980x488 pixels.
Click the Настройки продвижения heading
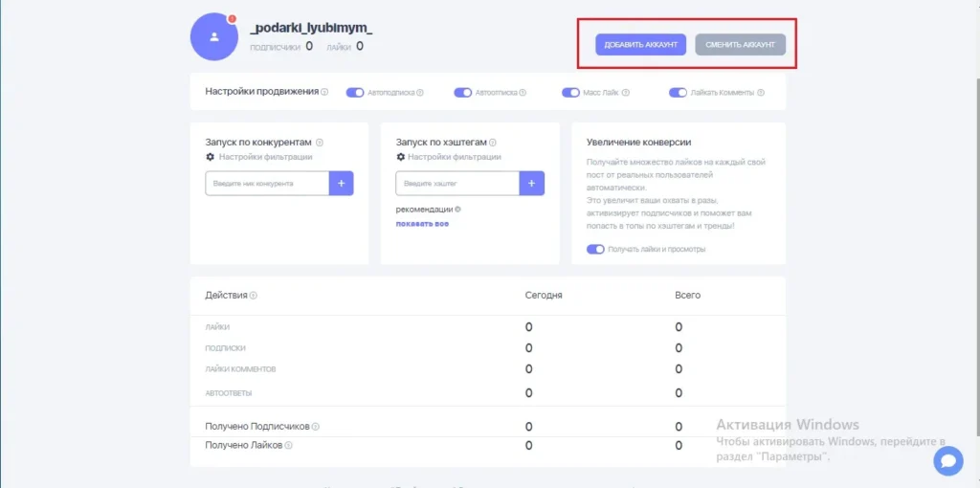[x=262, y=92]
